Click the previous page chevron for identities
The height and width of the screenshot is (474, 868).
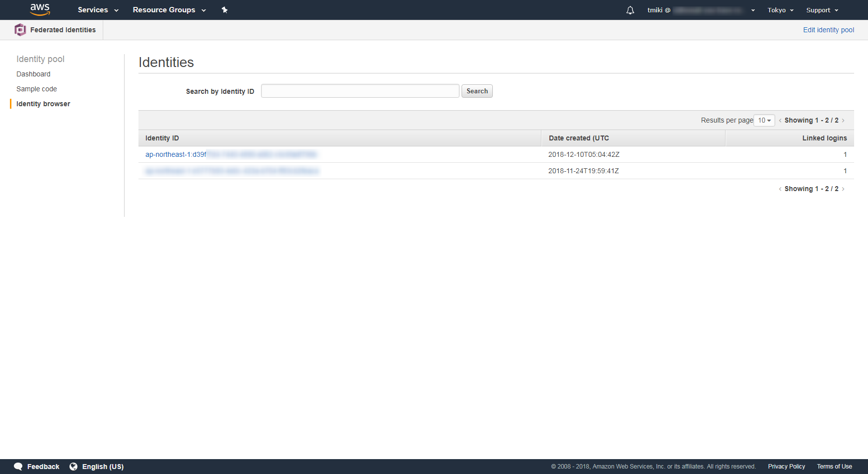(780, 120)
